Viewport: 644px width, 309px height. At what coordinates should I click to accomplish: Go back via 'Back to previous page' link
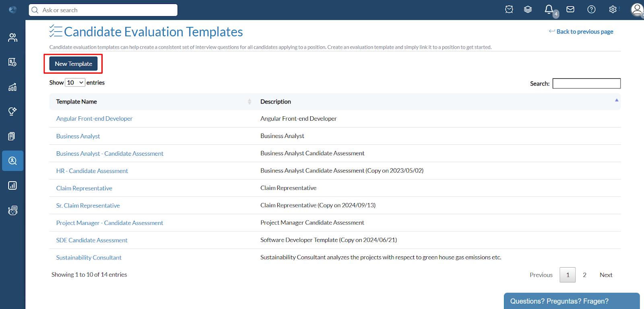(581, 31)
